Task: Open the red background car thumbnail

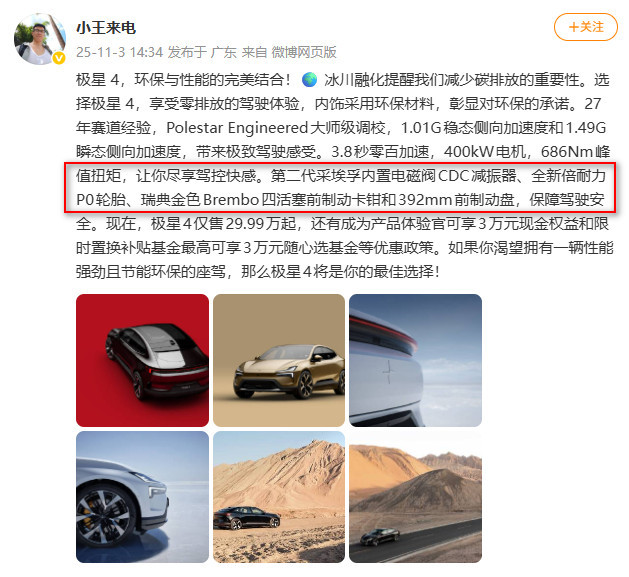Action: click(142, 360)
